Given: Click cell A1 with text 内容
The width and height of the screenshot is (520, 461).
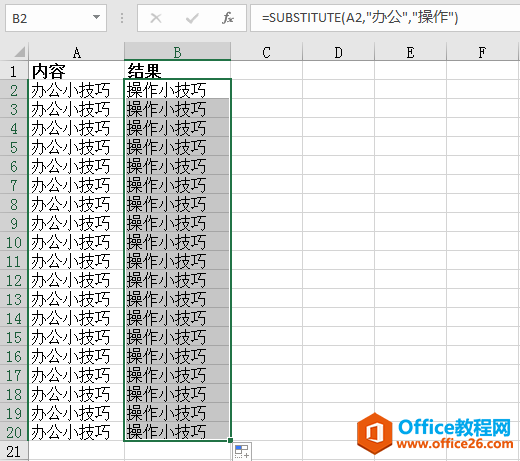Looking at the screenshot, I should (76, 70).
